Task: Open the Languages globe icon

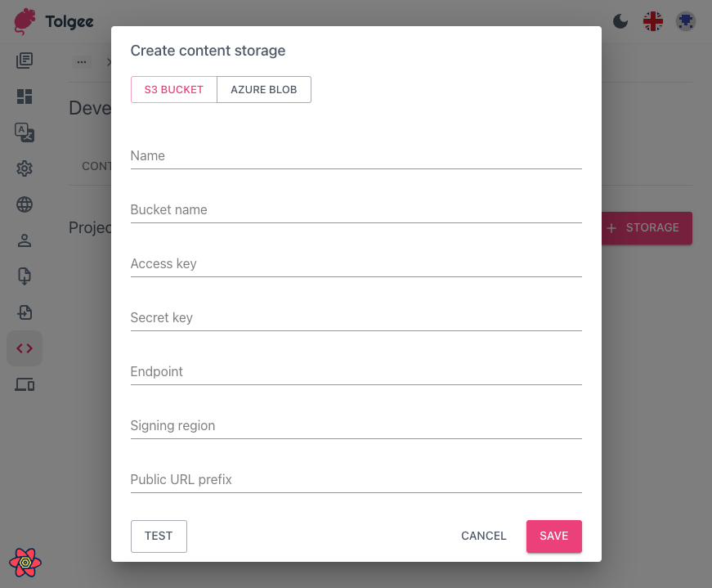Action: (x=25, y=204)
